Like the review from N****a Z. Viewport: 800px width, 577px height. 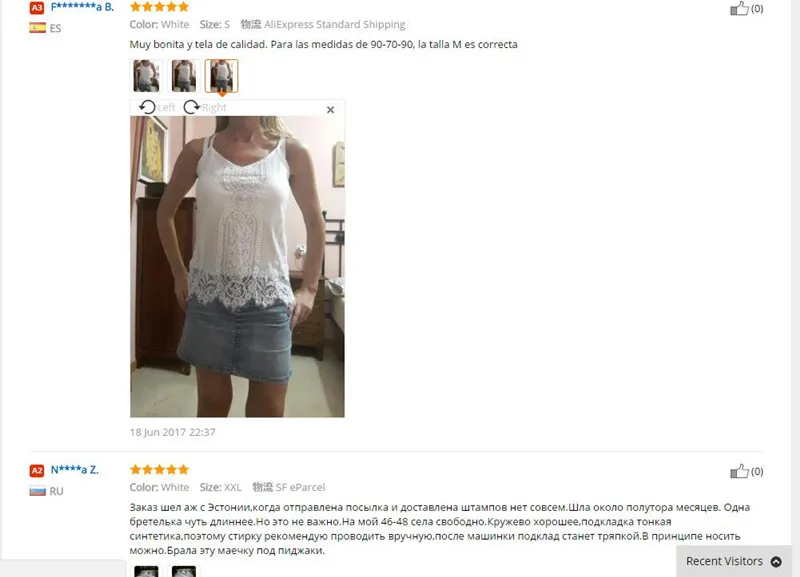pos(739,471)
